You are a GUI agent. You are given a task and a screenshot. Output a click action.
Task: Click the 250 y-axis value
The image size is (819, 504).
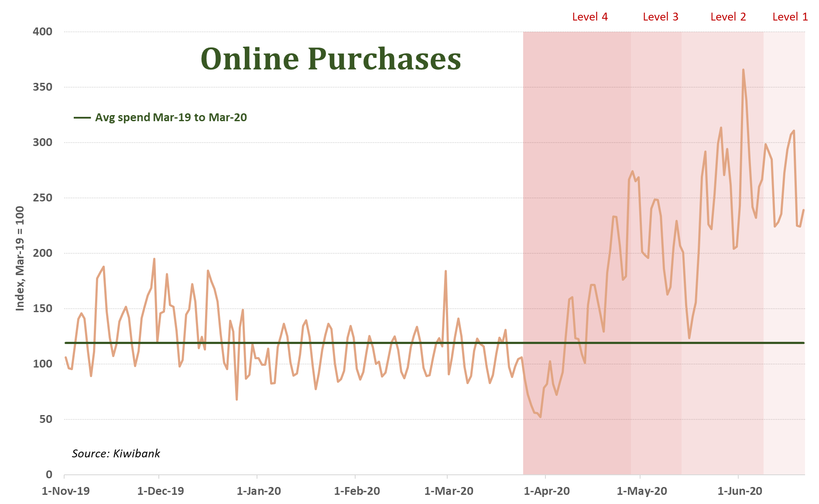tap(42, 198)
